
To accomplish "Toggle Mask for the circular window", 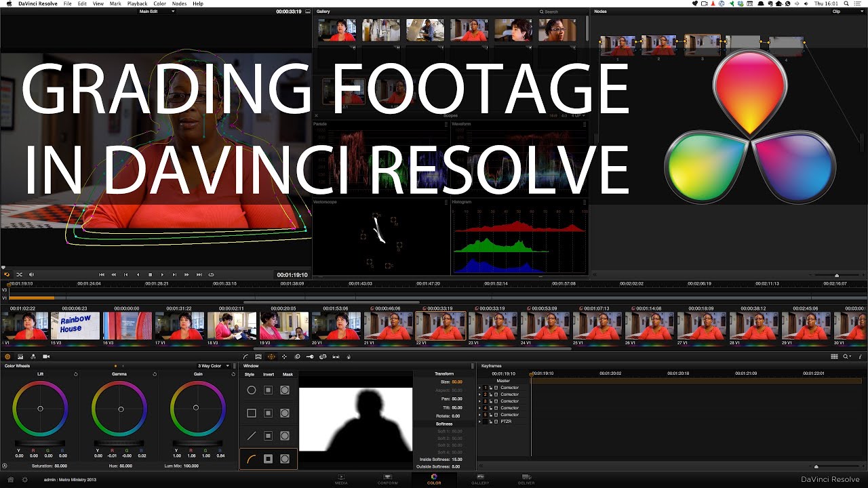I will [x=285, y=390].
